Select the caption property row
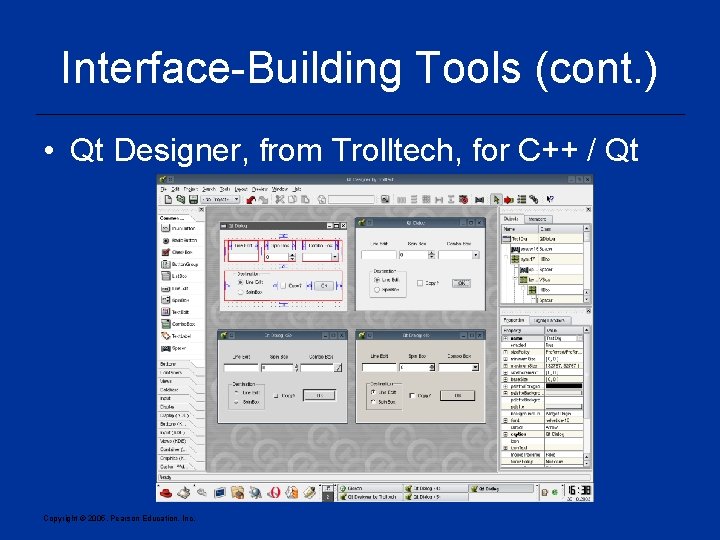This screenshot has width=720, height=540. point(542,434)
